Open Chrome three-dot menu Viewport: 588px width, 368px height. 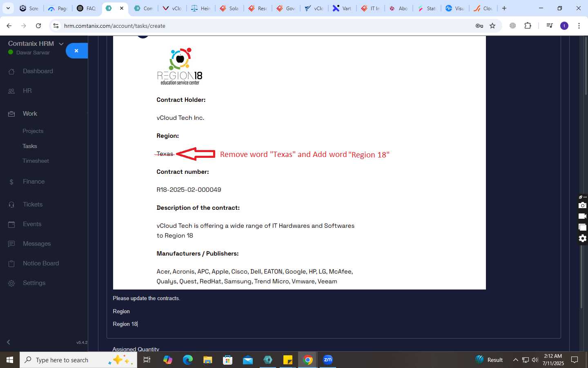(579, 26)
